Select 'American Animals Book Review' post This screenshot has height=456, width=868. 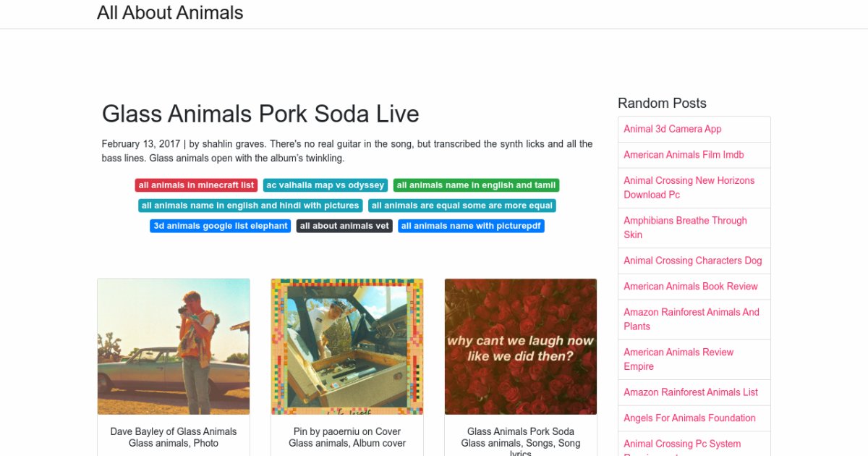coord(691,287)
